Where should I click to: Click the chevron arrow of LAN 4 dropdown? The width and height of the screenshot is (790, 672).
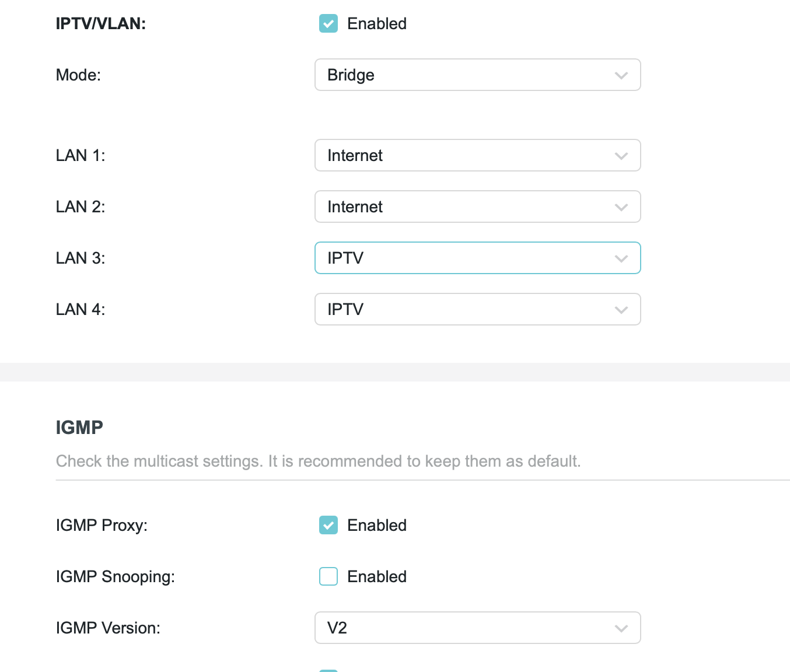click(x=621, y=310)
